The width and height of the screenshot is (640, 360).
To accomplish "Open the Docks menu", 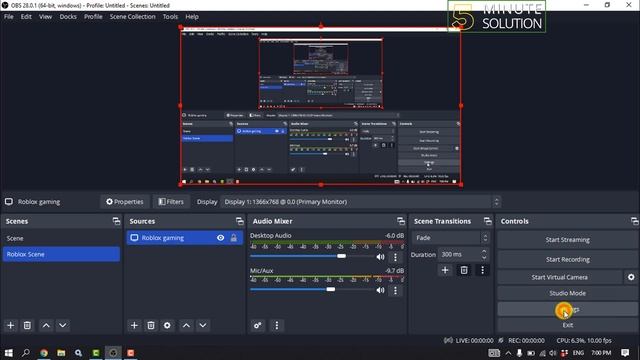I will [68, 17].
